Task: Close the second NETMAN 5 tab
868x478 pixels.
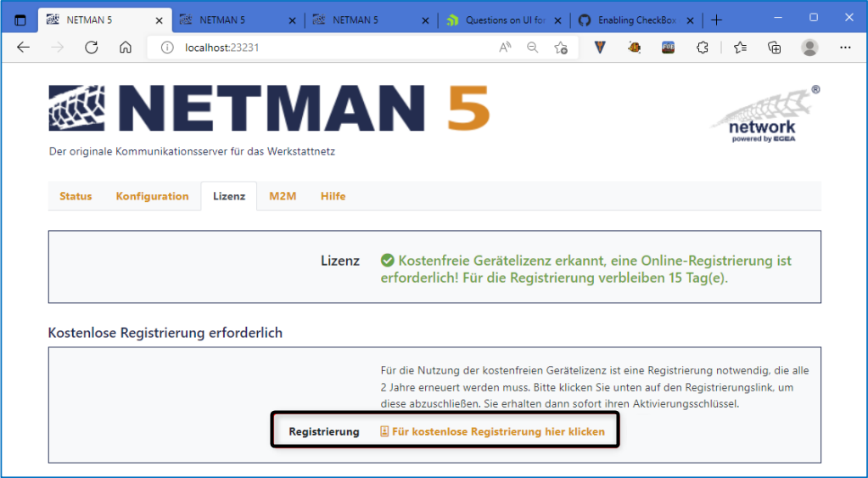Action: tap(292, 20)
